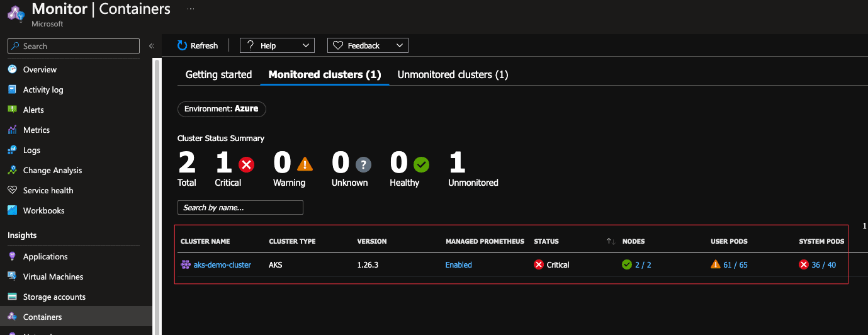The width and height of the screenshot is (868, 335).
Task: Click the Insights section heading
Action: coord(22,235)
